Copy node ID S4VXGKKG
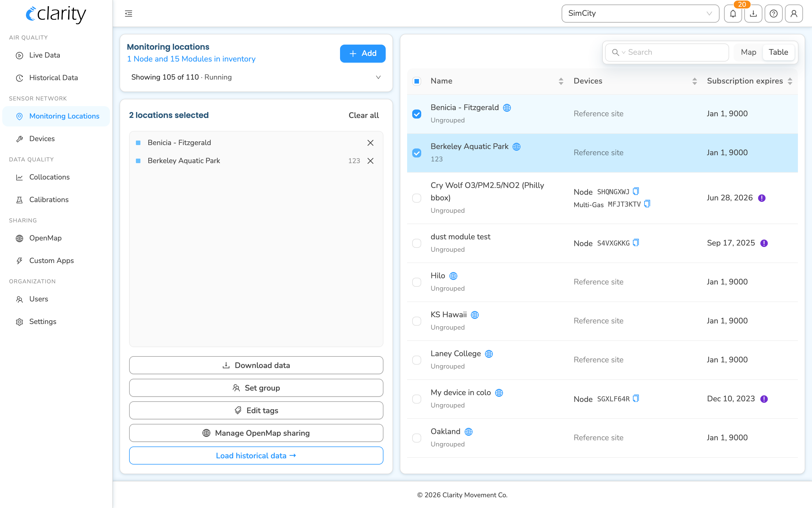The height and width of the screenshot is (508, 812). 636,243
